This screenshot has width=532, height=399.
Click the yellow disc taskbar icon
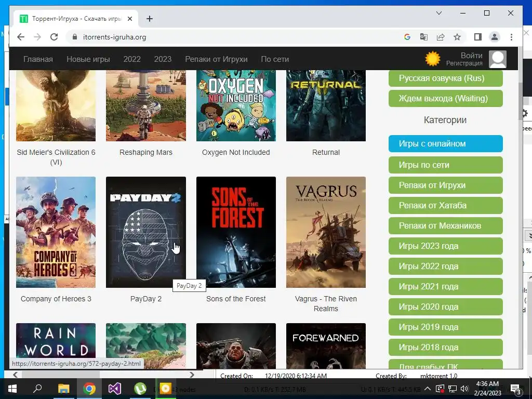[x=166, y=389]
